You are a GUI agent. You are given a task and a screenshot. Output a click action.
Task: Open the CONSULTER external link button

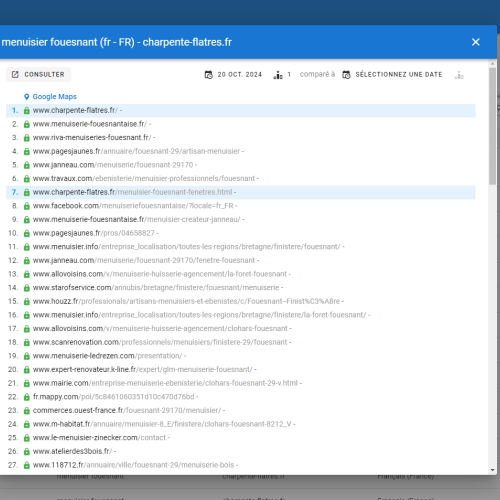(38, 74)
